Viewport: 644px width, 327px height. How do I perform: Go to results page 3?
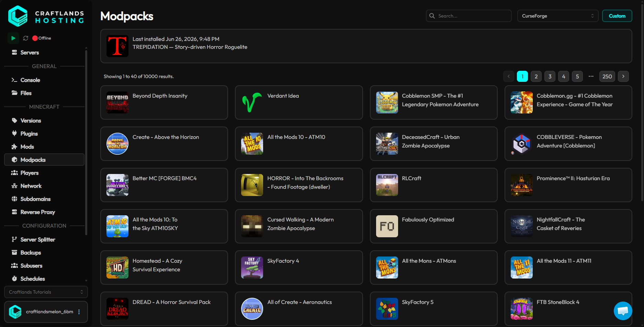(550, 76)
